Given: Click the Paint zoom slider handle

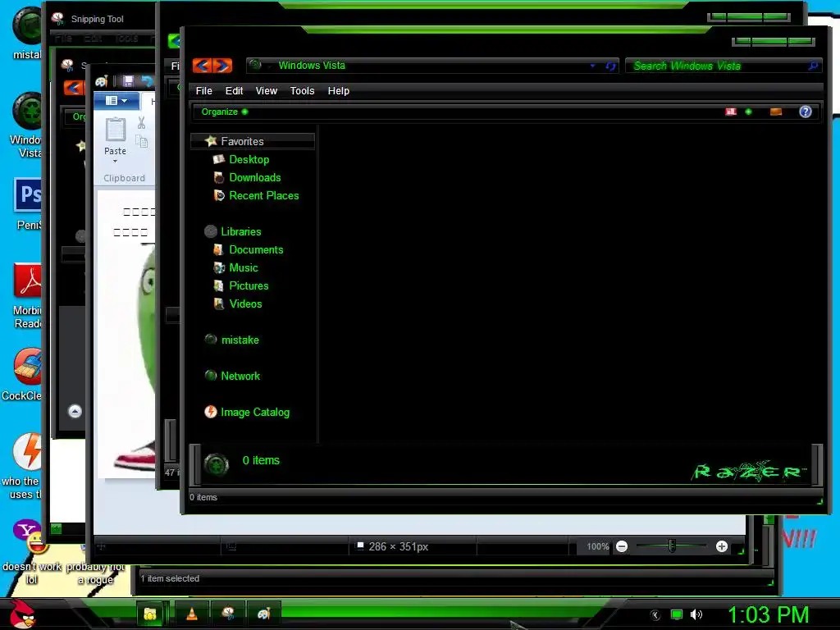Looking at the screenshot, I should coord(673,546).
